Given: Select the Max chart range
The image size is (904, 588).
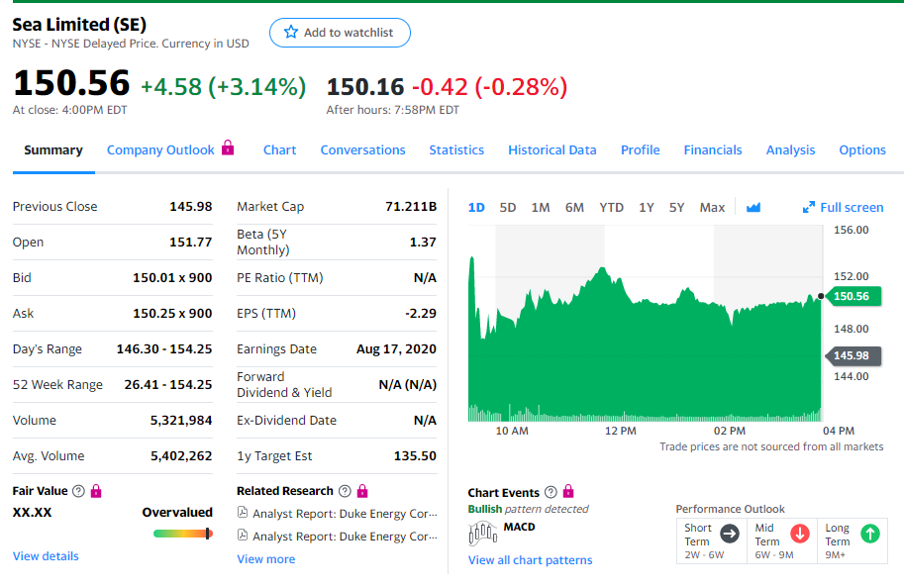Looking at the screenshot, I should 712,207.
